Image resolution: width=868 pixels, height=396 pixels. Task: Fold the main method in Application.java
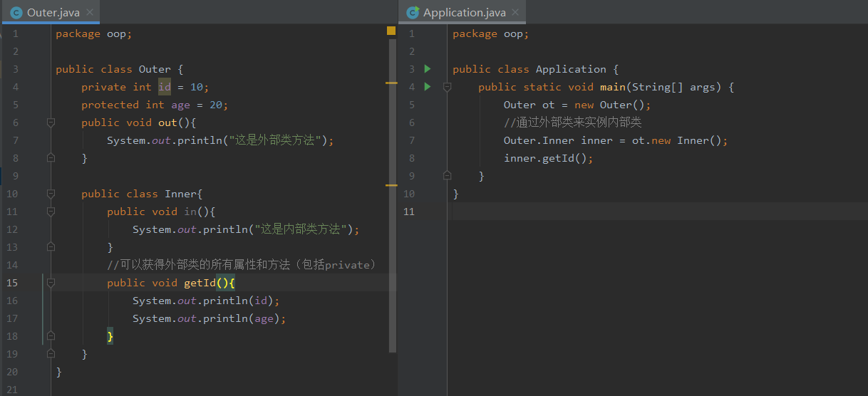coord(447,87)
